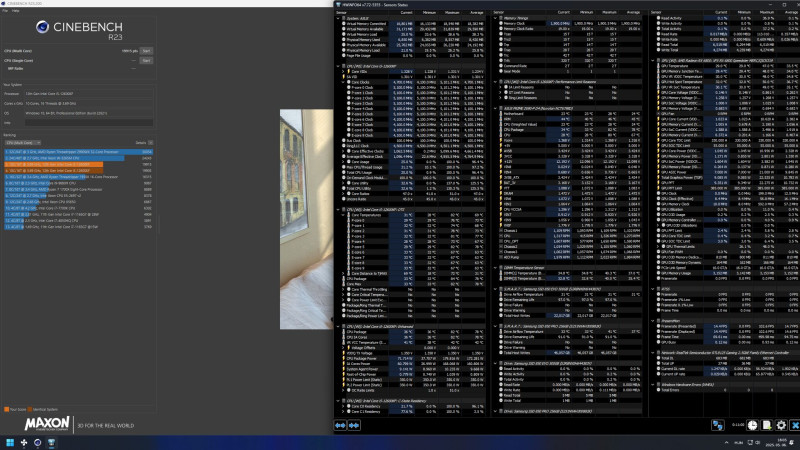Click the first Average column header
800x450 pixels.
pos(476,13)
